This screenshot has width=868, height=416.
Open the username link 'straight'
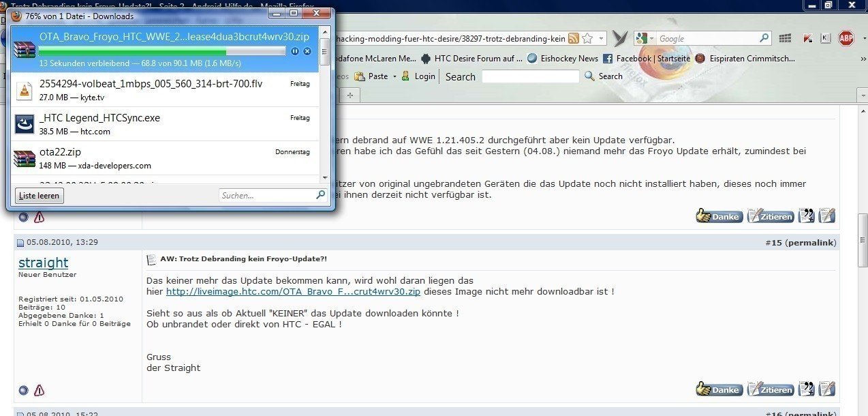click(44, 263)
